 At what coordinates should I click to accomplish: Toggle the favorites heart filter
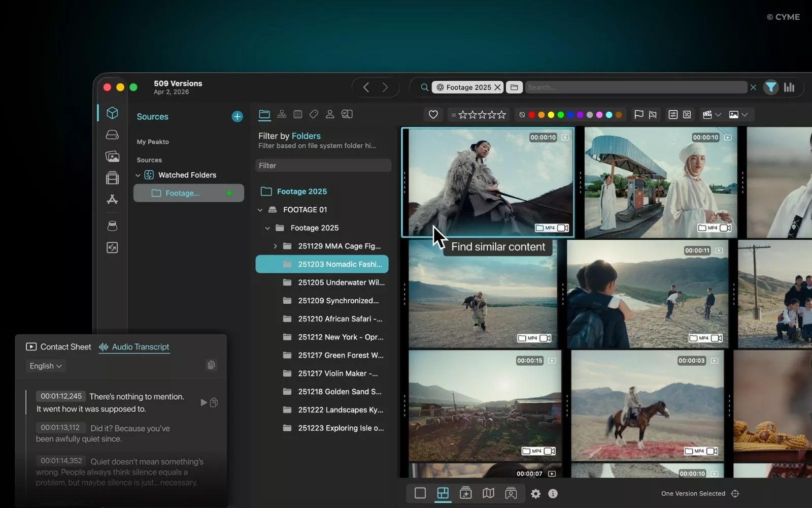[x=433, y=115]
